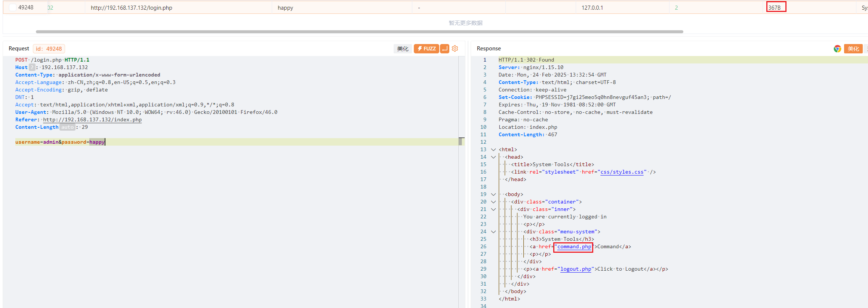Toggle orange beautify button in Response panel

coord(853,49)
